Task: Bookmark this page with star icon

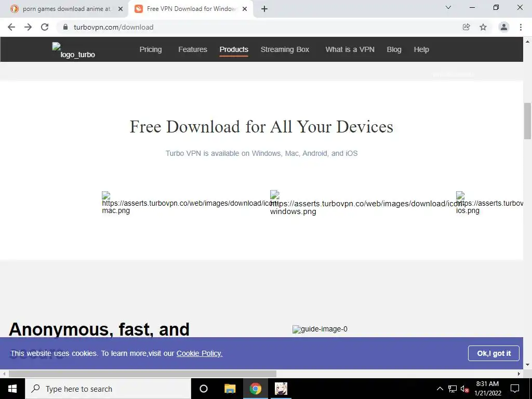Action: (x=483, y=27)
